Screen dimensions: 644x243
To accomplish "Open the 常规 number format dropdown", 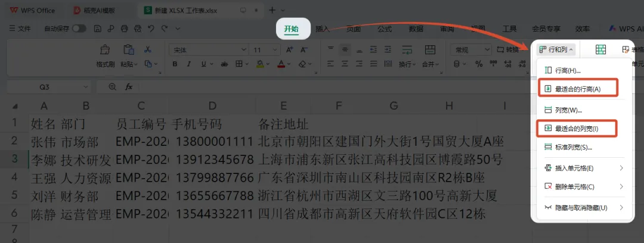I will pyautogui.click(x=488, y=49).
